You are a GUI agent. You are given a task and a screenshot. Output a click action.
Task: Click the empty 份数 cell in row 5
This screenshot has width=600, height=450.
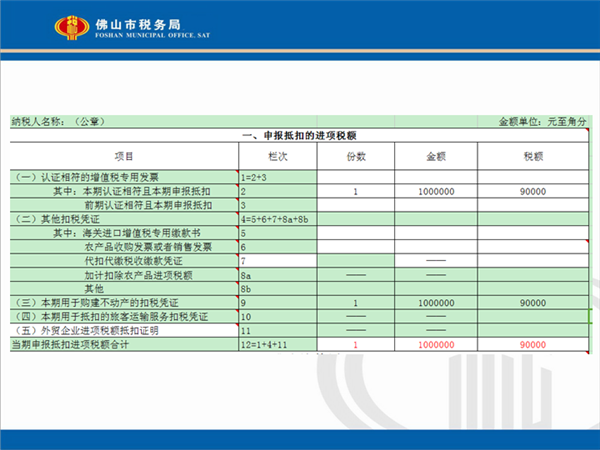356,233
